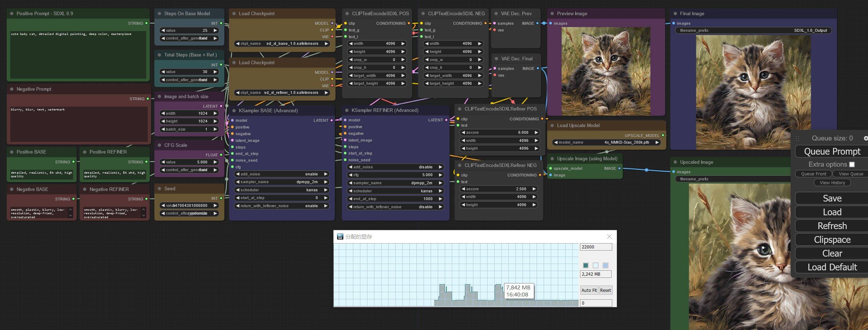Collapse the Steps On Base Model node dot
This screenshot has height=330, width=868.
click(x=159, y=13)
